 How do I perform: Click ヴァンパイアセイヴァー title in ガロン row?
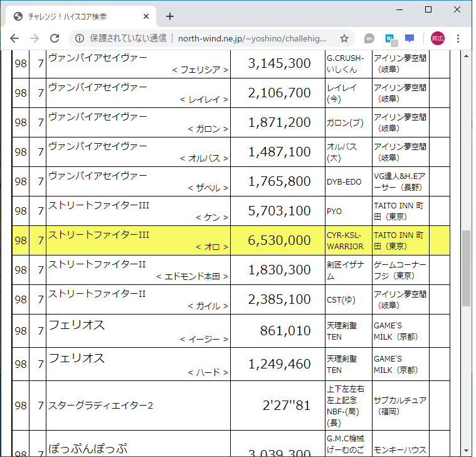[x=97, y=116]
